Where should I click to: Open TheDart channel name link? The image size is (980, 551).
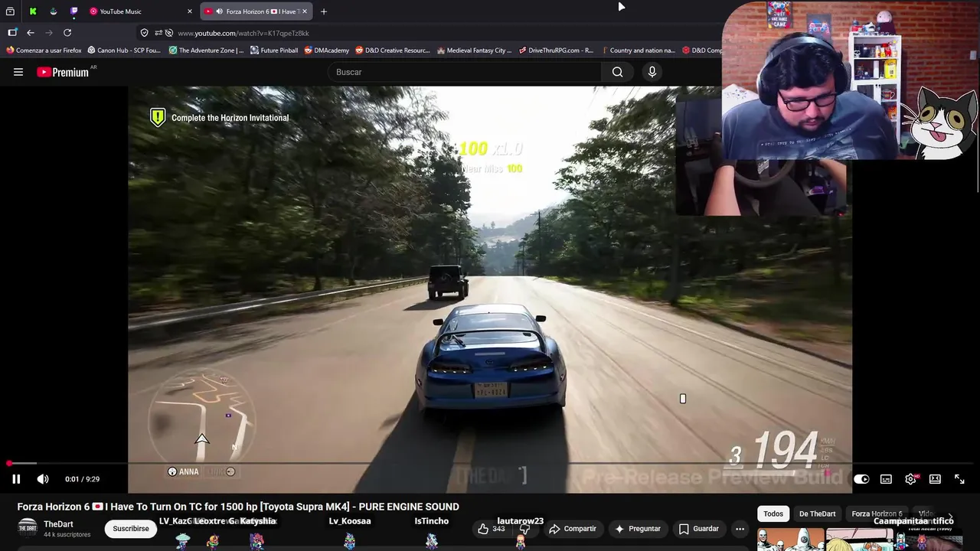pyautogui.click(x=58, y=524)
